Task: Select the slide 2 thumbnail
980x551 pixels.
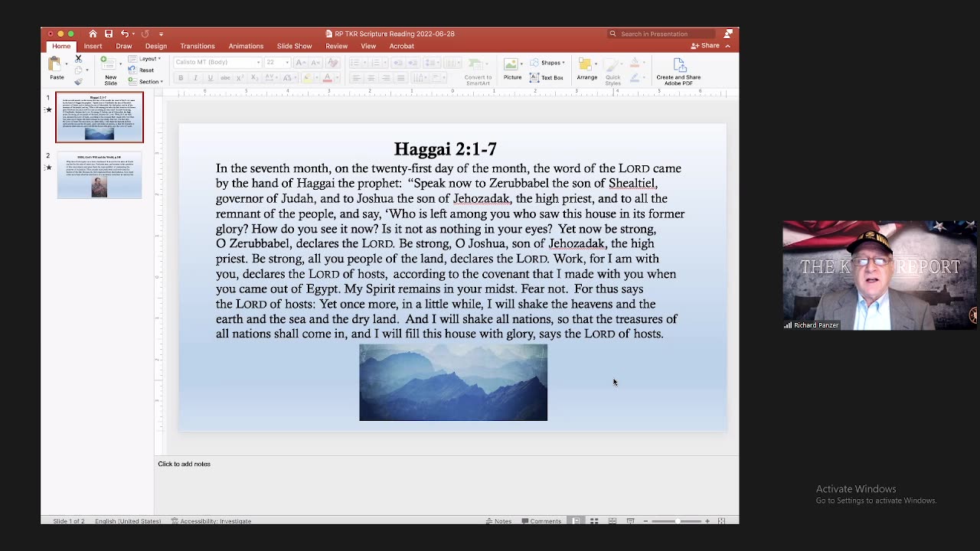Action: pos(100,175)
